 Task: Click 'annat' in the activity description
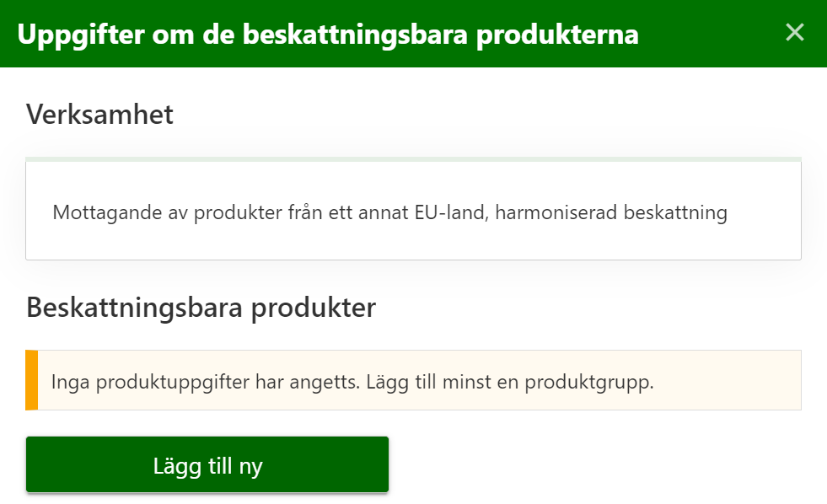pos(383,212)
